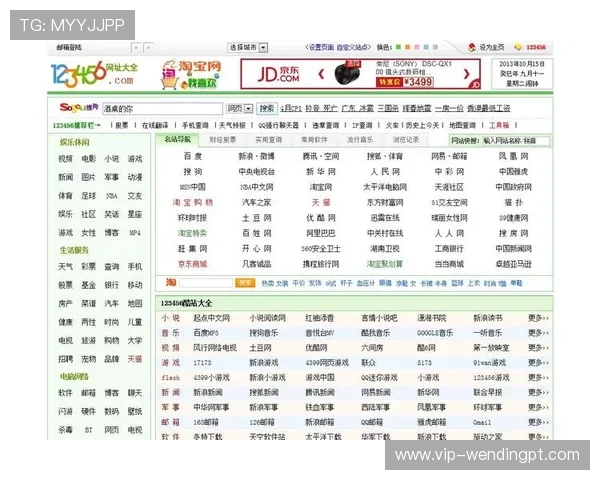Open the 优酷网 link

(321, 218)
